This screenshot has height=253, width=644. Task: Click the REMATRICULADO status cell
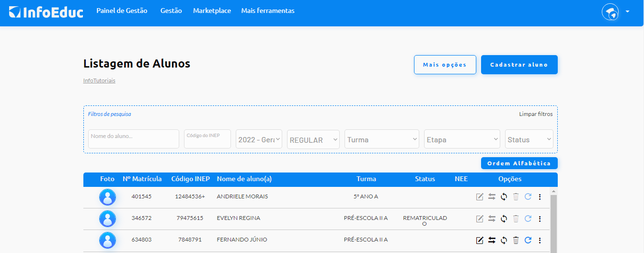425,221
